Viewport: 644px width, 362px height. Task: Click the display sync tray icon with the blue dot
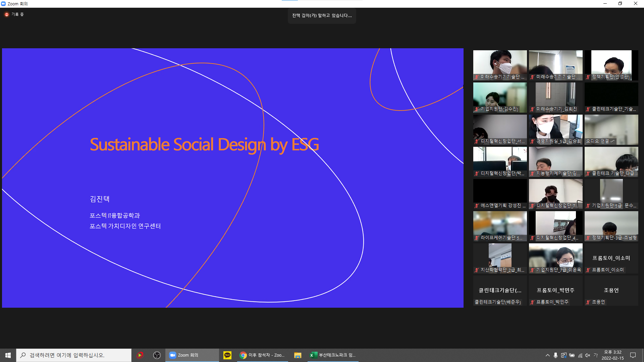[x=564, y=355]
